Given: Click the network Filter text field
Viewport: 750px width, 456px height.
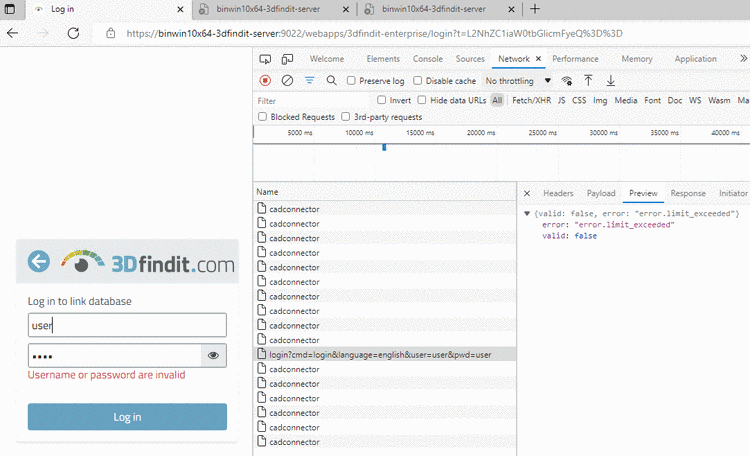Looking at the screenshot, I should (x=313, y=100).
